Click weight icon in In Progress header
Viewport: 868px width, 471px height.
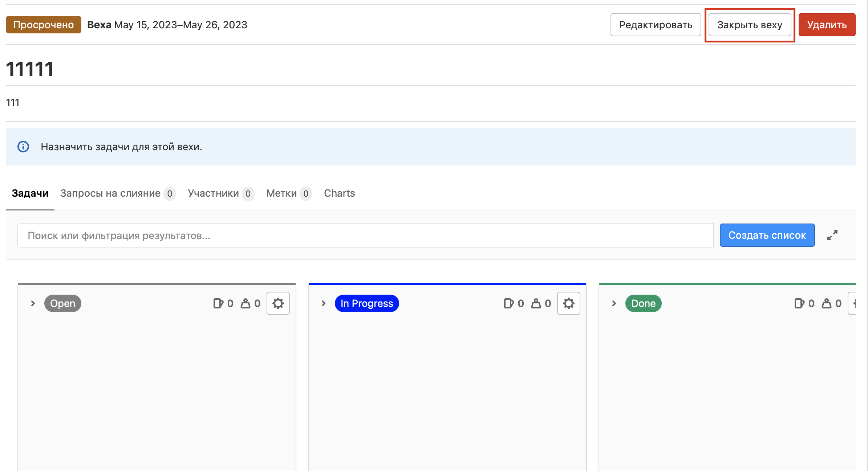click(536, 303)
